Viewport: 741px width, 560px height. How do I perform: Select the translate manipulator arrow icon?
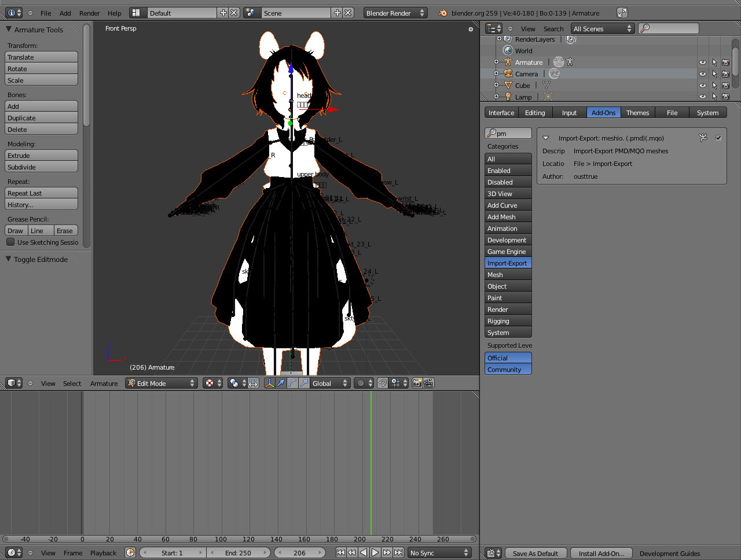coord(281,383)
